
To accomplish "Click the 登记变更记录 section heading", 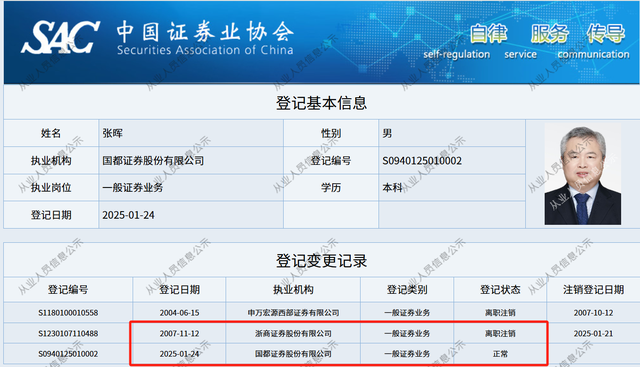I will coord(321,261).
